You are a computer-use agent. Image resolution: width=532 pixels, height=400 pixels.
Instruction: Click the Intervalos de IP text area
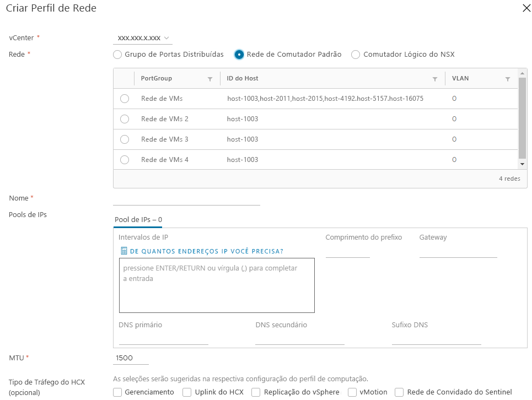coord(217,285)
